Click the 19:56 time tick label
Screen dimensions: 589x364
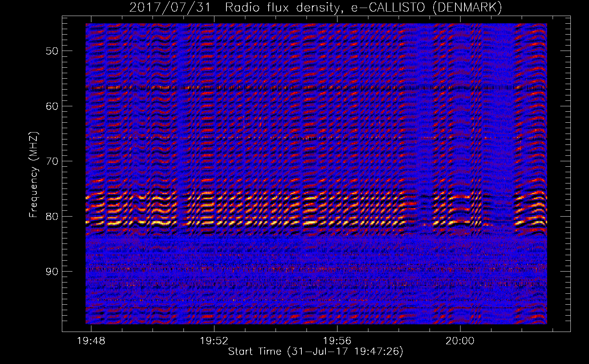tap(337, 341)
